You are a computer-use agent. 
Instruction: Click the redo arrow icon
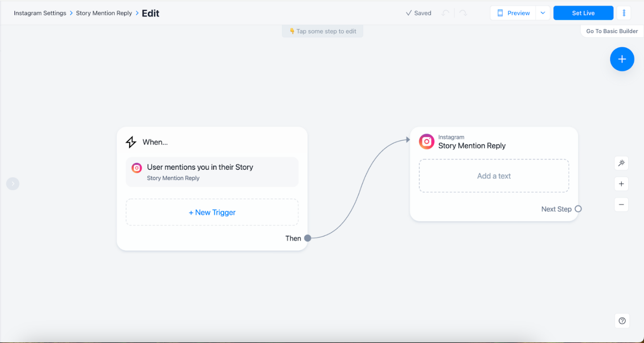463,13
